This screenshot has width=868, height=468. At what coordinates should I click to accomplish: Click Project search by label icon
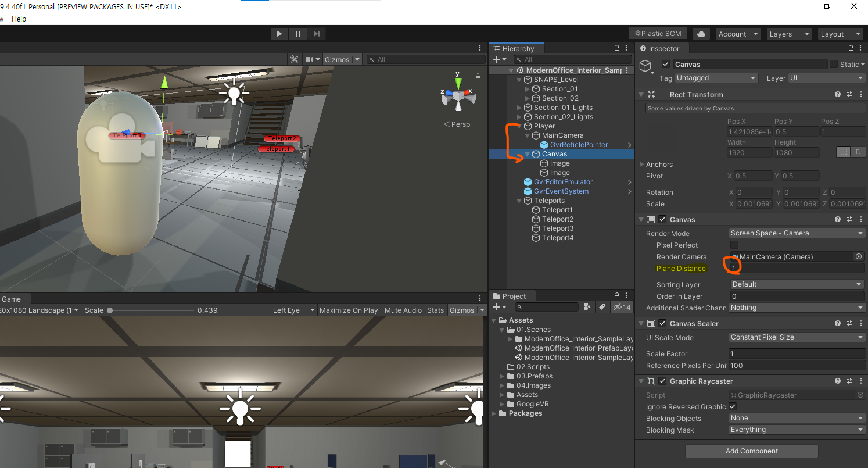602,307
